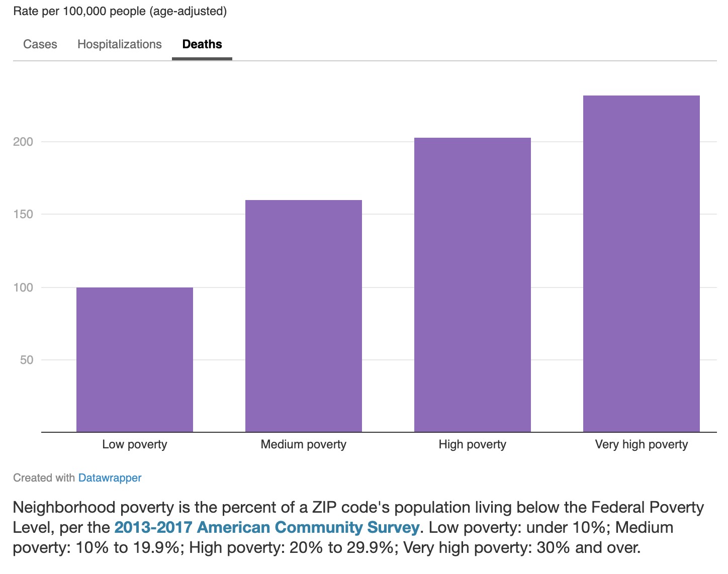Click the "Very high poverty" axis label
Image resolution: width=728 pixels, height=574 pixels.
[x=642, y=444]
